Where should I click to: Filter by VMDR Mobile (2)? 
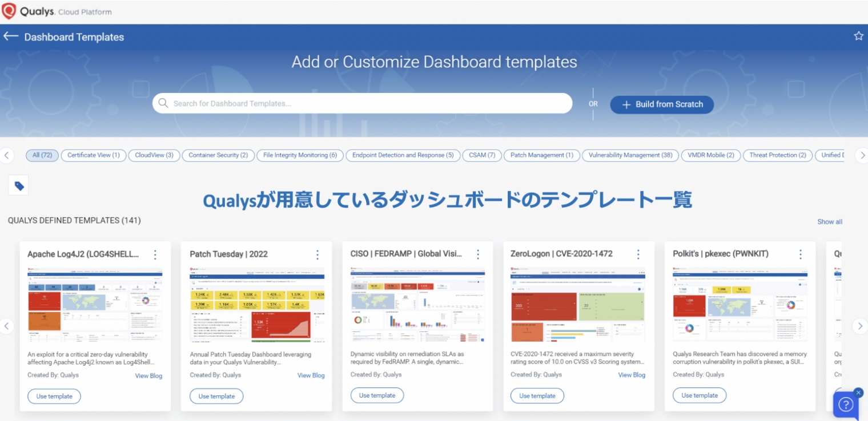click(711, 155)
